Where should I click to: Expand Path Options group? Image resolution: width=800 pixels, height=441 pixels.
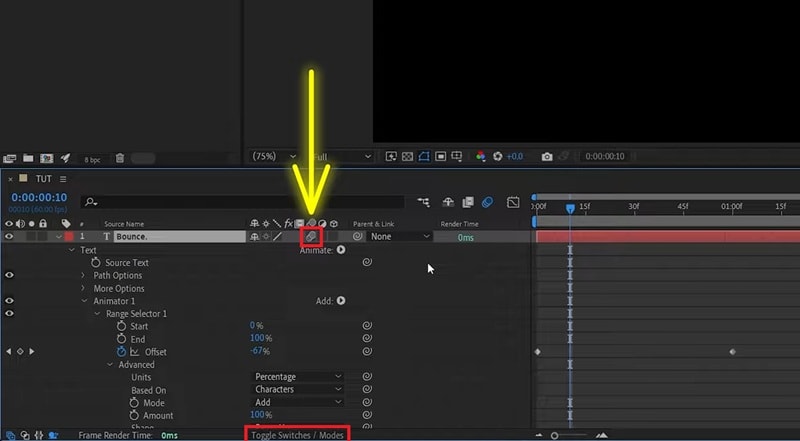[83, 275]
